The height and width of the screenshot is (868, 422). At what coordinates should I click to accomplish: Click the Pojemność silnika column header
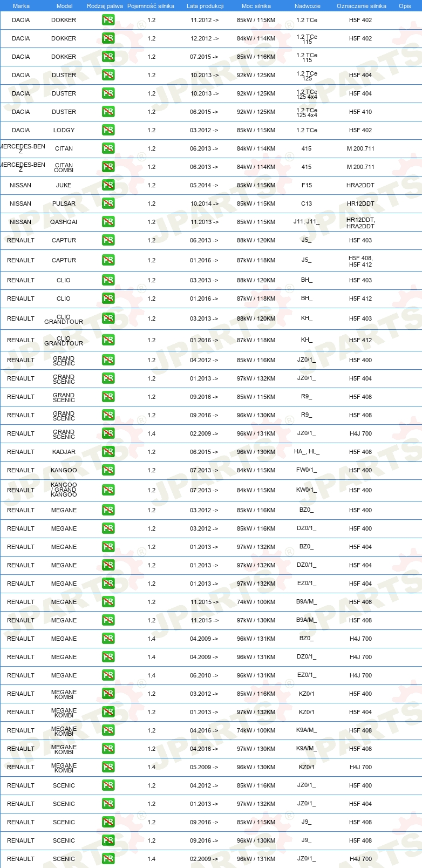coord(151,6)
